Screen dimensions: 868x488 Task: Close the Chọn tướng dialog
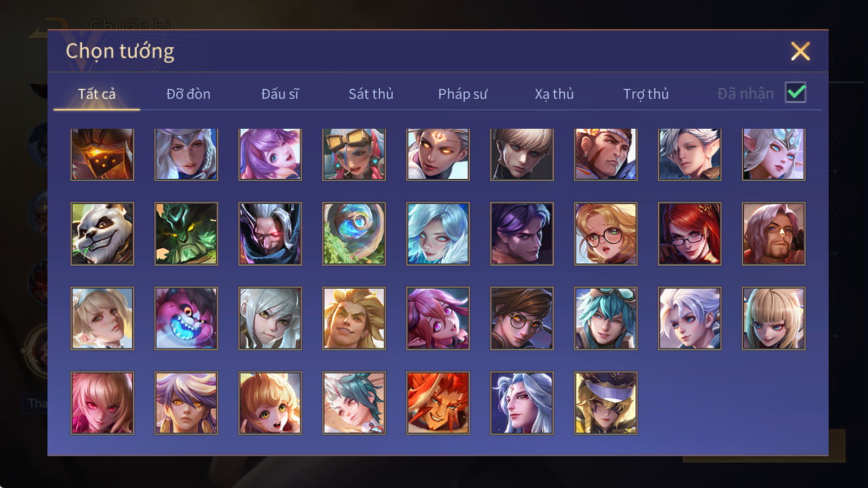point(800,51)
